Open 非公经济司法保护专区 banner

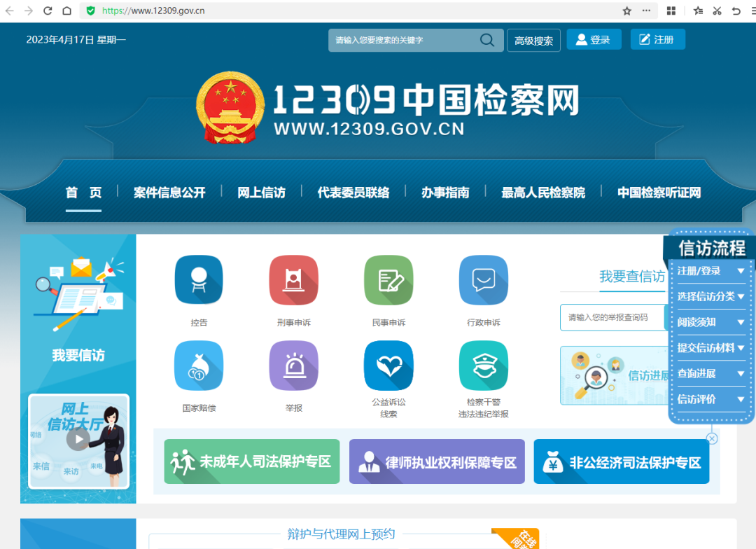tap(622, 461)
